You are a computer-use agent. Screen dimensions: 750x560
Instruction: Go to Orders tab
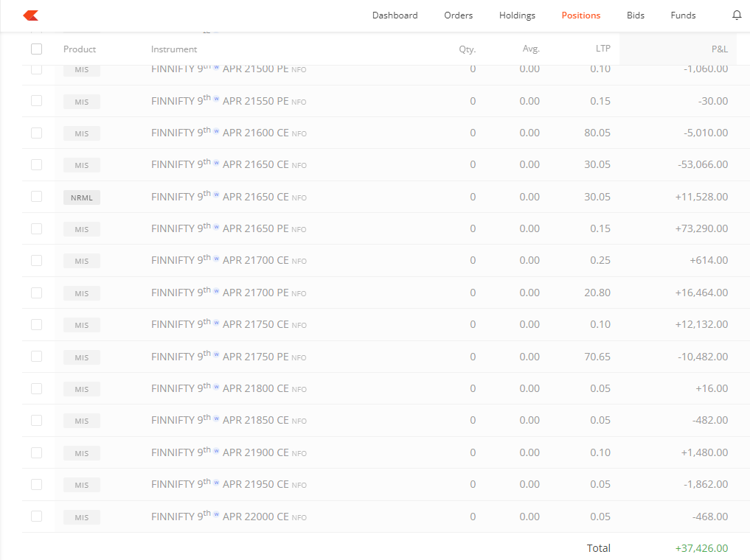point(458,15)
